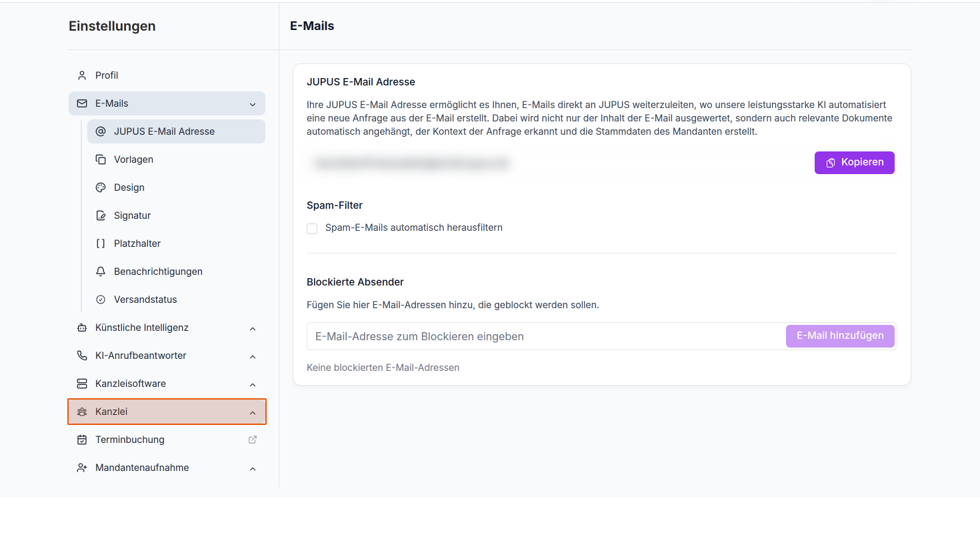This screenshot has width=980, height=535.
Task: Click the Kanzlei people icon
Action: pyautogui.click(x=82, y=412)
